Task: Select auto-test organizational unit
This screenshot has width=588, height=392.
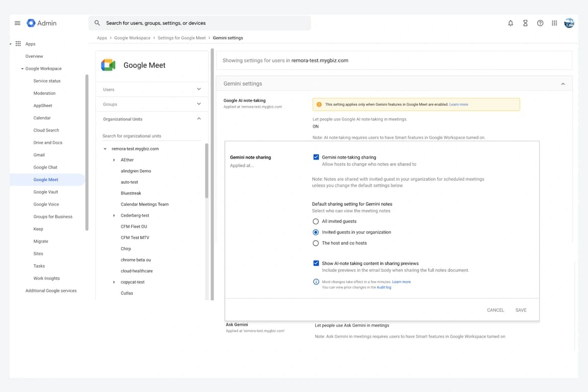Action: pyautogui.click(x=129, y=182)
